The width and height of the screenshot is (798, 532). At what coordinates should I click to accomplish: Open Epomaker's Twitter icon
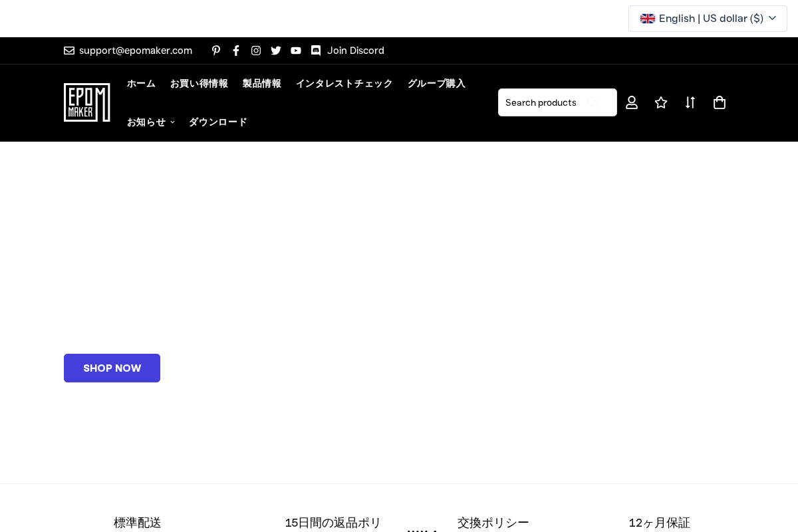pyautogui.click(x=276, y=51)
